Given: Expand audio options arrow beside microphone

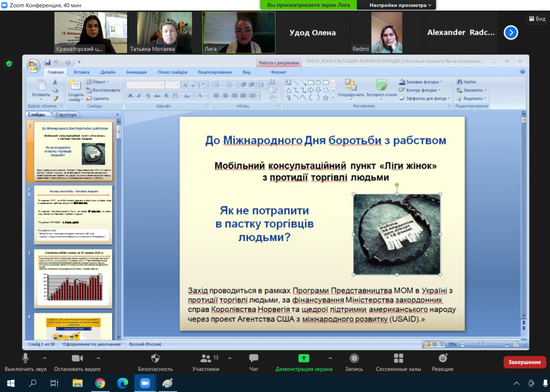Looking at the screenshot, I should [x=44, y=358].
